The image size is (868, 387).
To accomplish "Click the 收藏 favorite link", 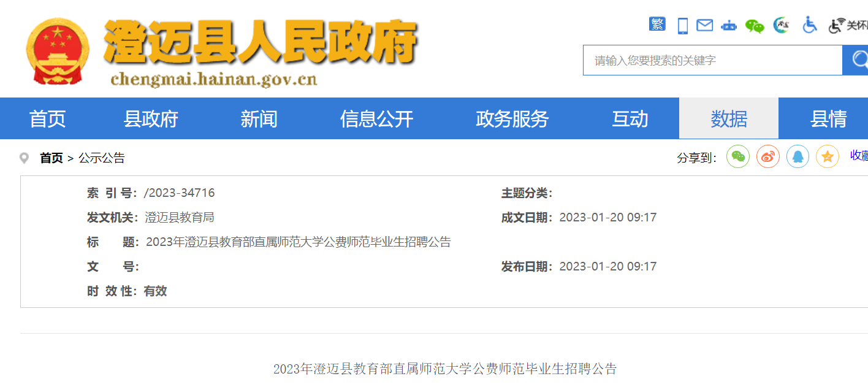I will (x=859, y=156).
